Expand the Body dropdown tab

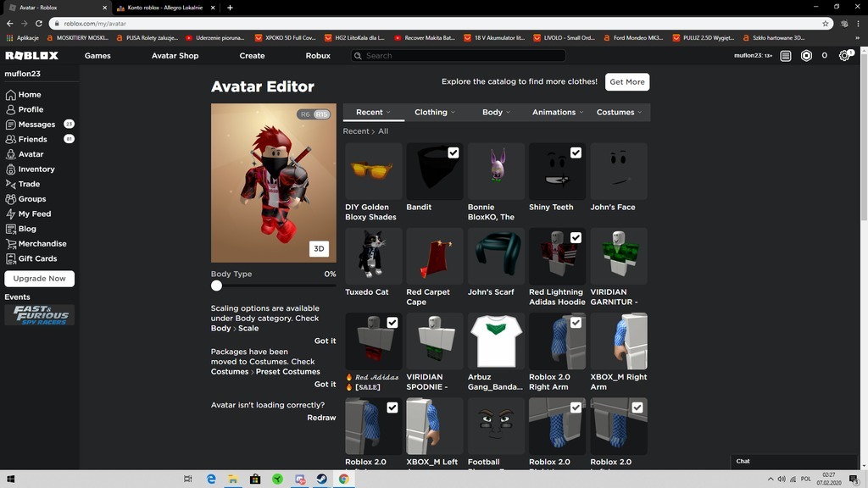(496, 113)
